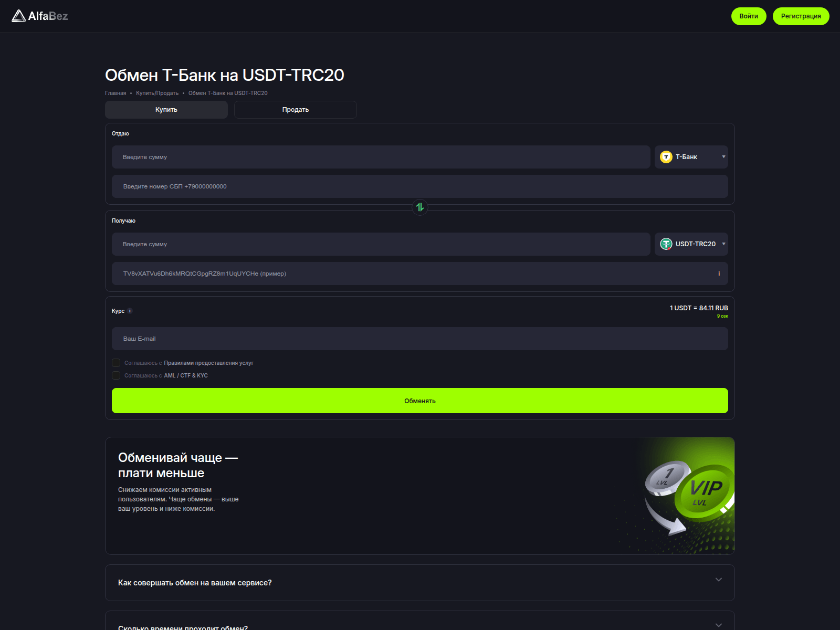Agree to Правилами предоставления услуг checkbox
This screenshot has width=840, height=630.
pyautogui.click(x=116, y=363)
